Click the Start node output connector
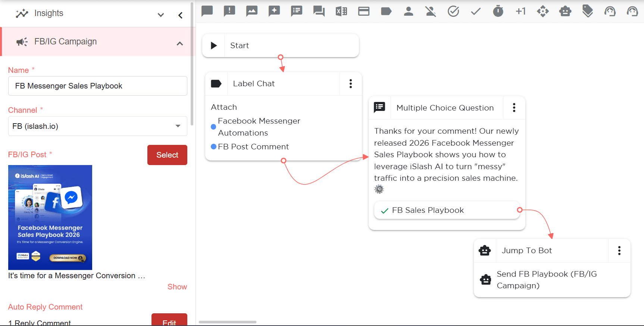The image size is (644, 326). (281, 57)
